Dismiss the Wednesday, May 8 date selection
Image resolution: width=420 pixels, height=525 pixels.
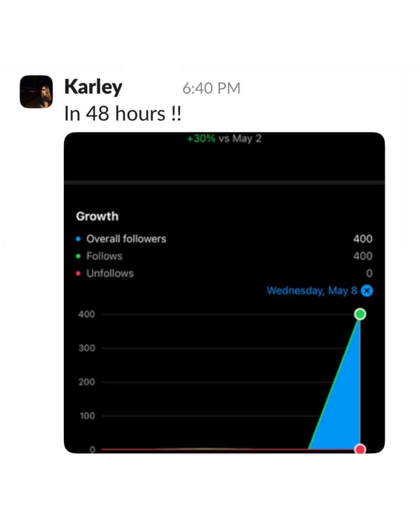367,290
